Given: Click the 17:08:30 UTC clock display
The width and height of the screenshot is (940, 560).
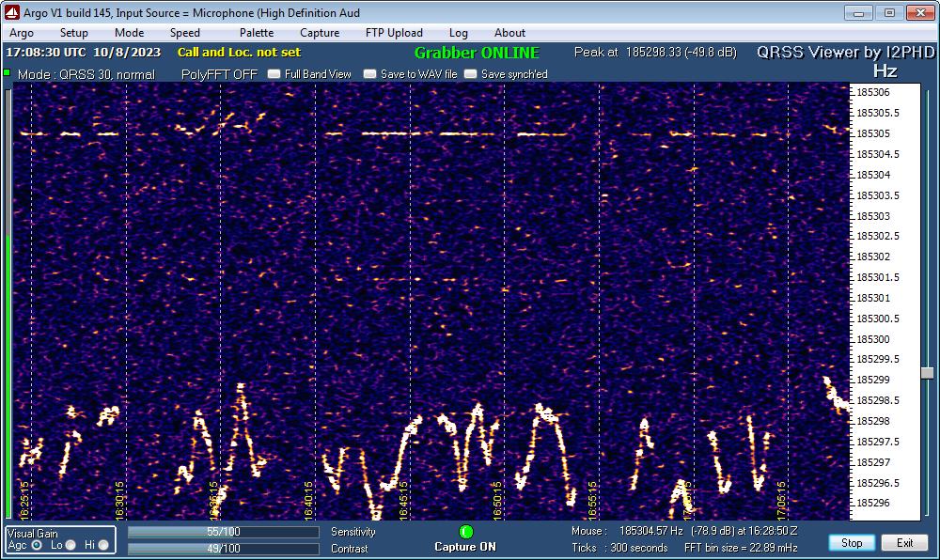Looking at the screenshot, I should tap(83, 52).
